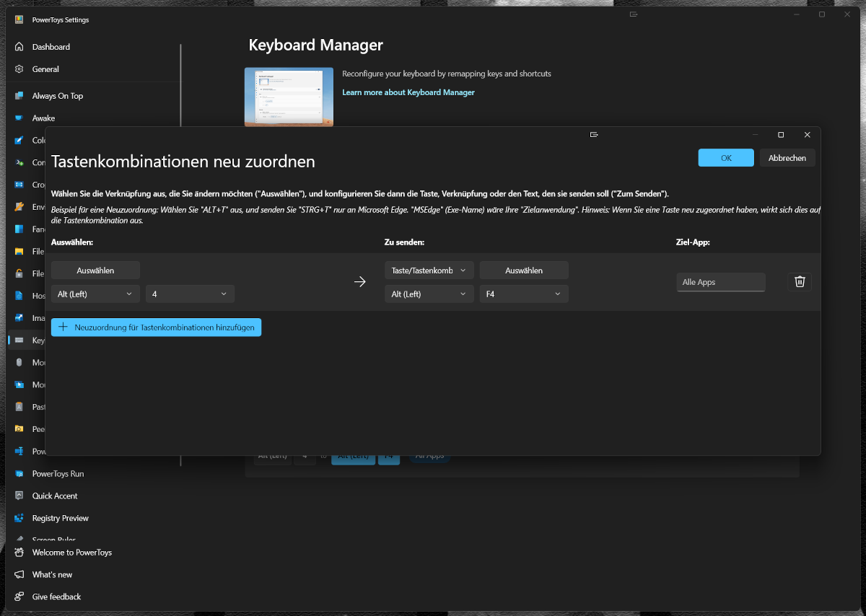This screenshot has height=616, width=866.
Task: Open Paste as Plain Text clipboard icon
Action: click(x=19, y=407)
